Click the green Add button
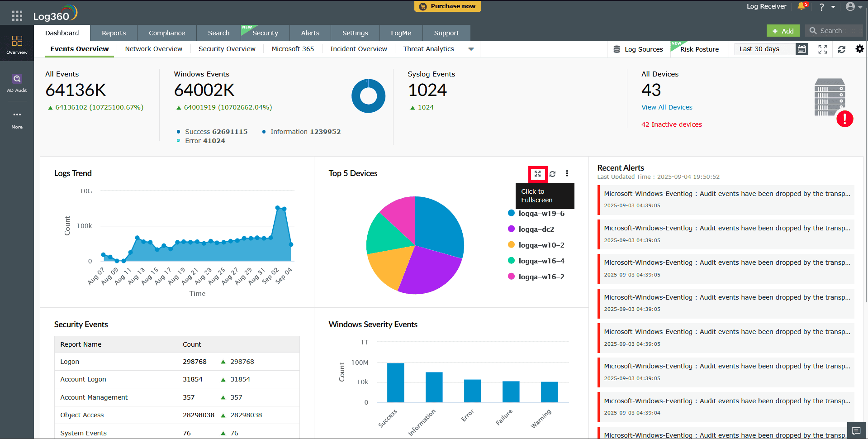 coord(783,31)
